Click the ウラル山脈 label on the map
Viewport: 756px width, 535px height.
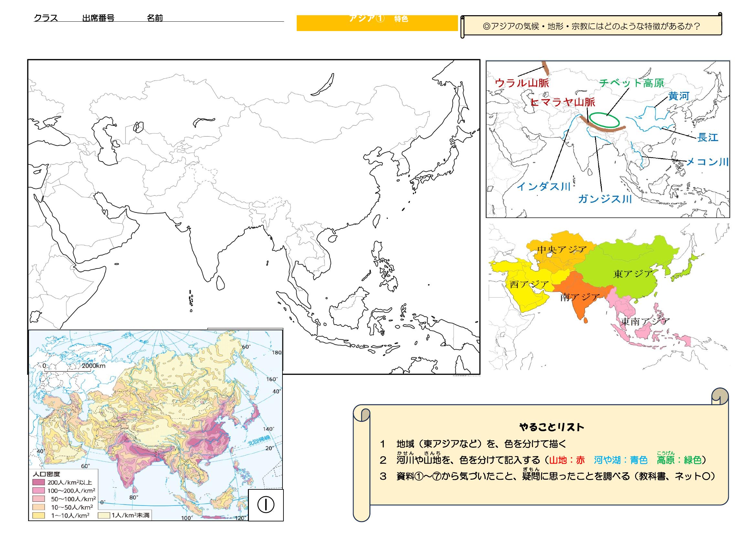[522, 83]
